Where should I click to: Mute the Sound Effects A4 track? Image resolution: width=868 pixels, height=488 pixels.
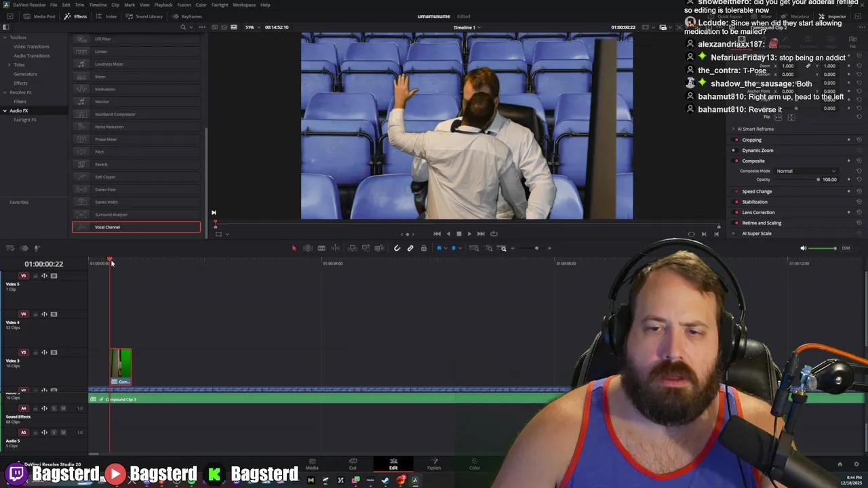[63, 408]
